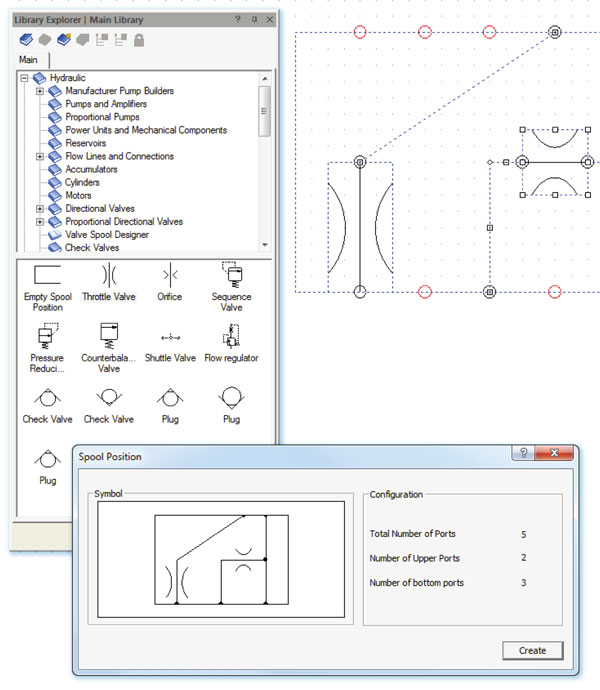
Task: Click the gray hexagon toolbar icon
Action: coord(45,40)
